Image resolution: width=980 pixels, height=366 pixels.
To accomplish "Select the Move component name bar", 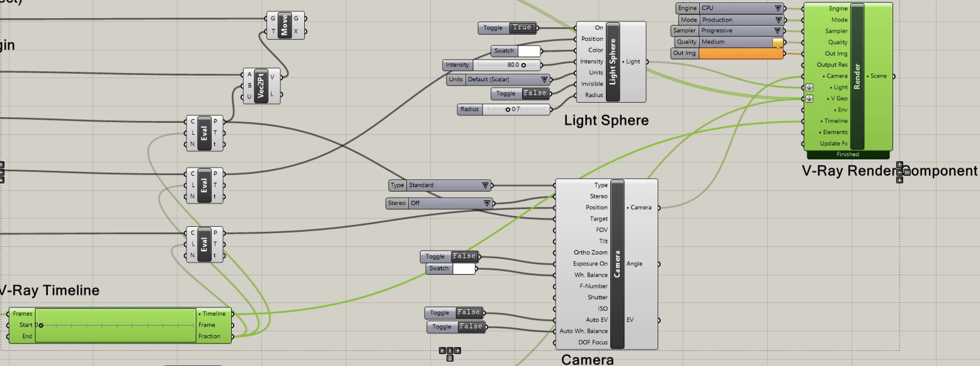I will pyautogui.click(x=285, y=25).
